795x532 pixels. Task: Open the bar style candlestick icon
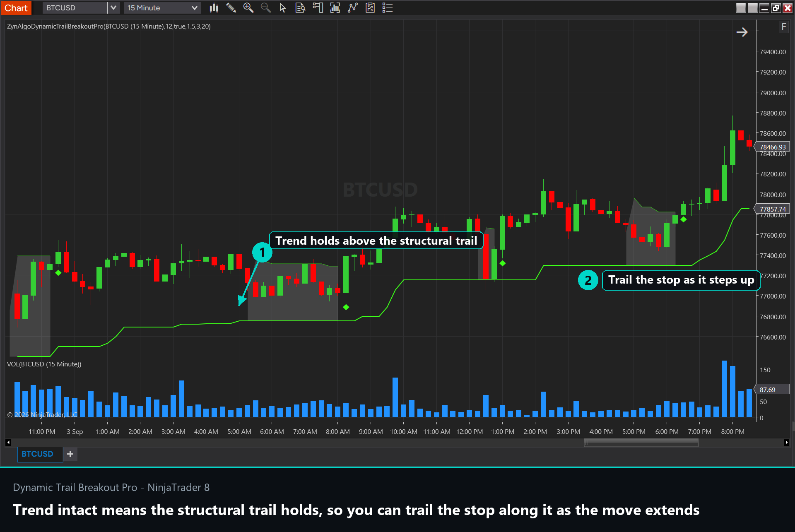(x=214, y=8)
